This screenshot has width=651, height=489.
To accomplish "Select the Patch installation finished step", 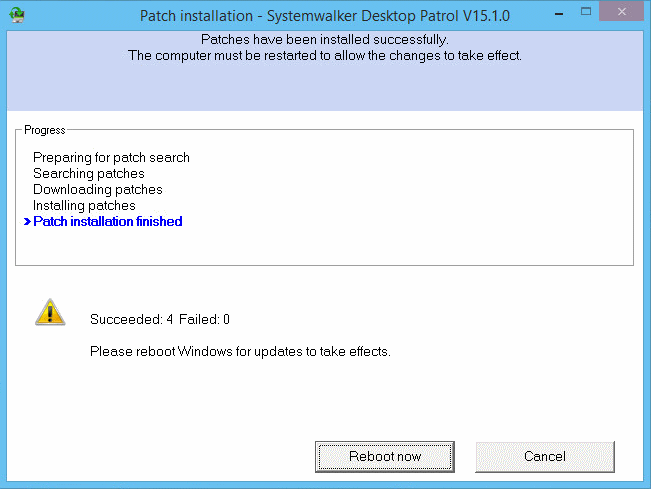I will (x=108, y=222).
